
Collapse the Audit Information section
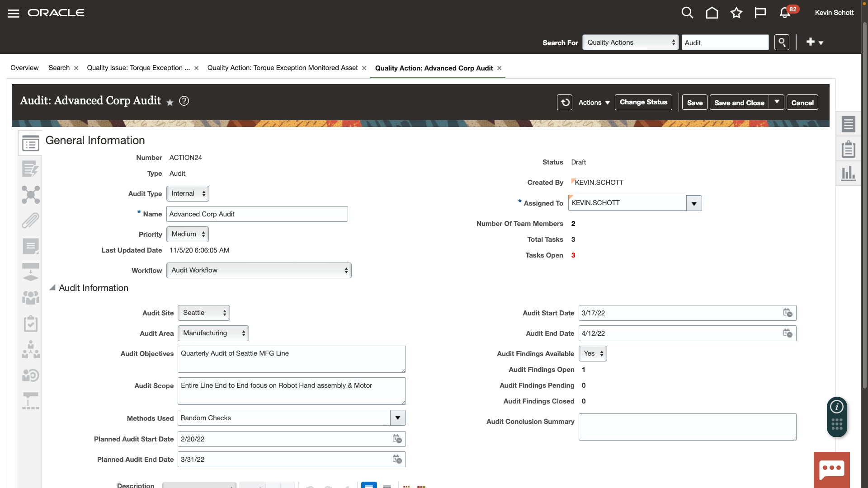(52, 288)
